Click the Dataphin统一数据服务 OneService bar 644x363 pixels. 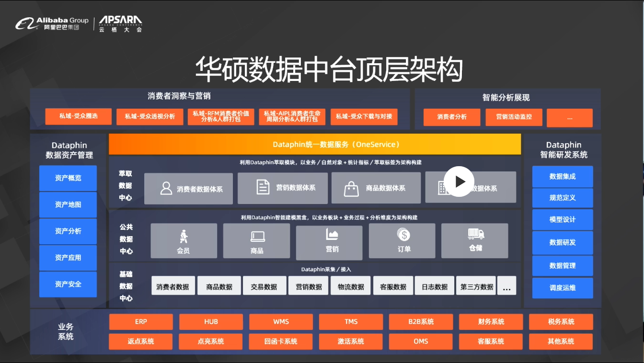tap(315, 144)
